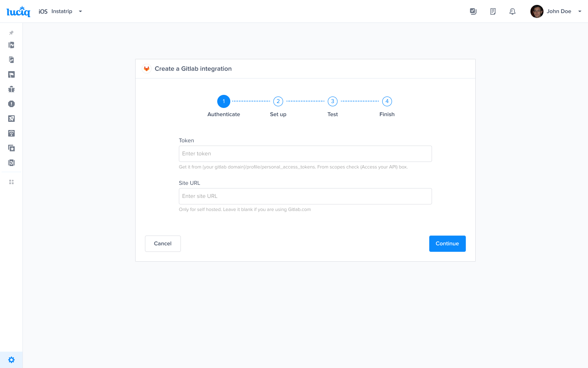Click the Token field label
This screenshot has height=368, width=588.
[x=186, y=140]
